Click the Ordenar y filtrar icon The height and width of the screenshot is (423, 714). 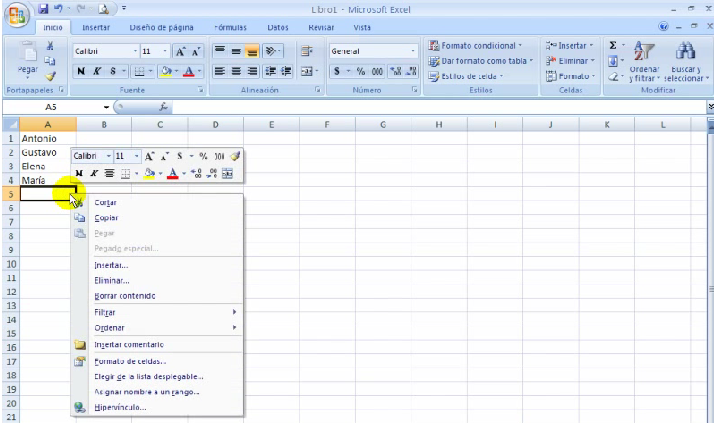[645, 52]
